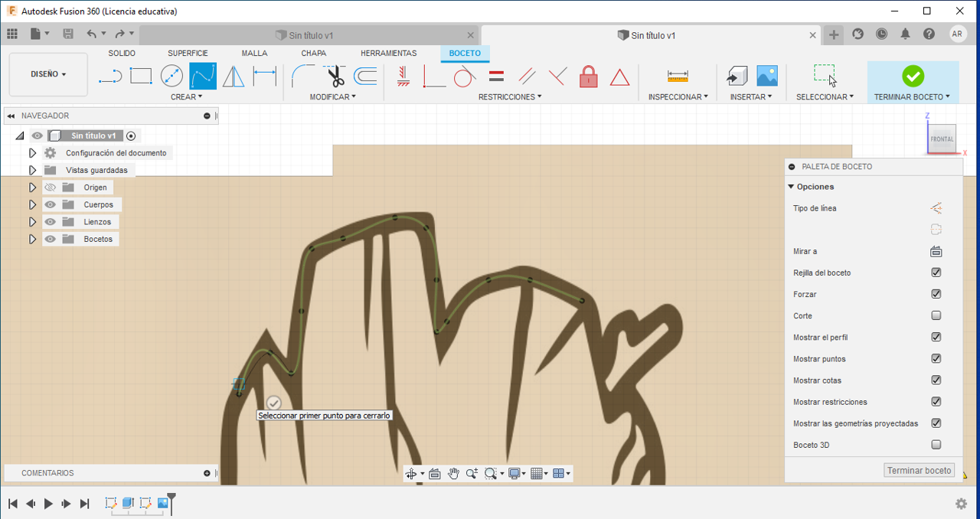The image size is (980, 519).
Task: Click the Select window tool icon
Action: (x=825, y=75)
